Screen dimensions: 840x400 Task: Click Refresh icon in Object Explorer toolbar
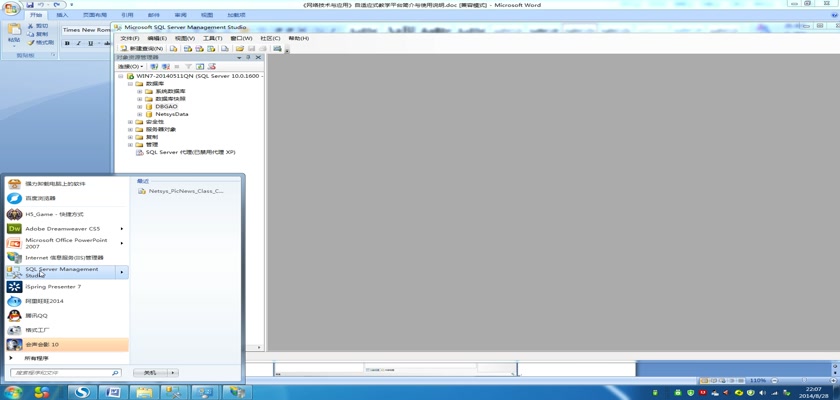tap(200, 66)
